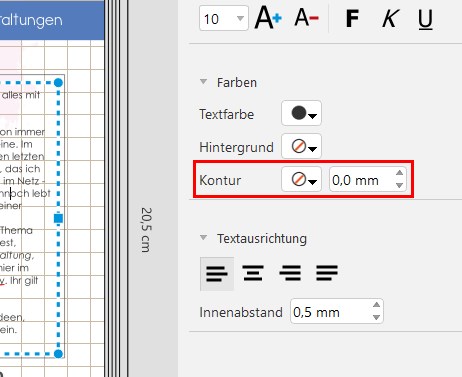Decrease Innenabstand with down arrow
462x377 pixels.
[376, 317]
